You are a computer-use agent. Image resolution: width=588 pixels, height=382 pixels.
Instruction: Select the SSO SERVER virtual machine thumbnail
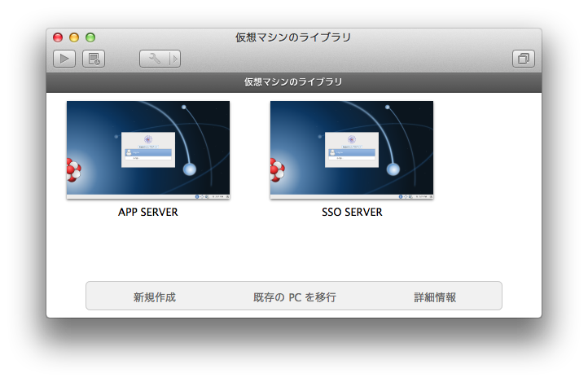point(352,150)
